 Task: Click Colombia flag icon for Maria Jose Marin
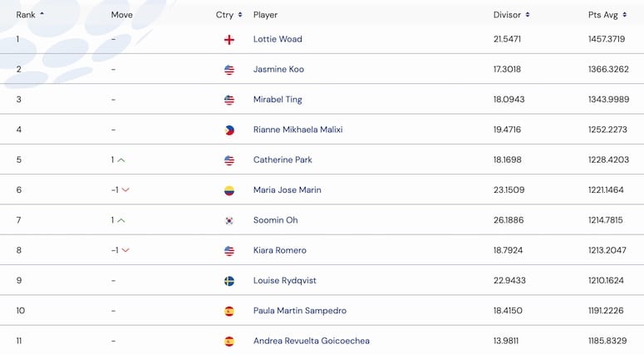click(x=229, y=190)
